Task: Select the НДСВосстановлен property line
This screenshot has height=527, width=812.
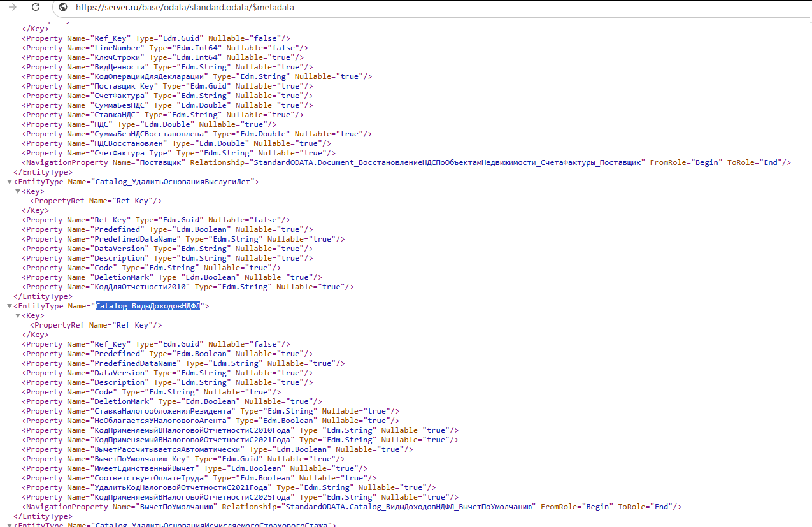Action: click(177, 143)
